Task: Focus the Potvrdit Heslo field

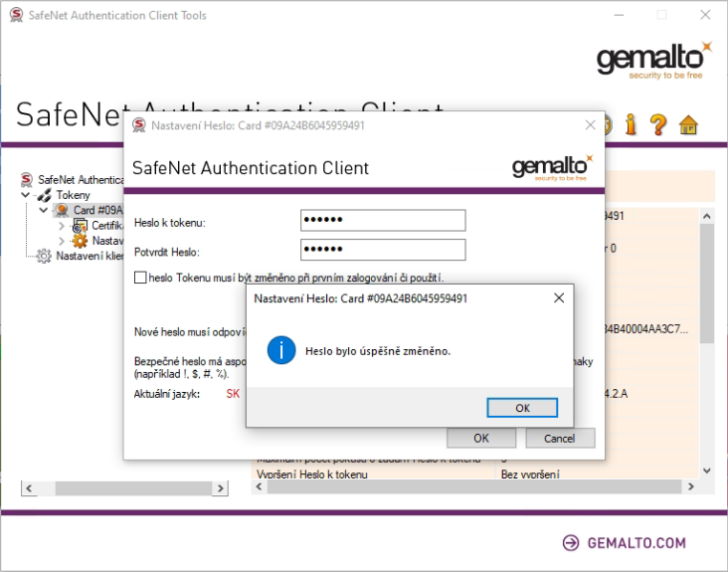Action: (383, 250)
